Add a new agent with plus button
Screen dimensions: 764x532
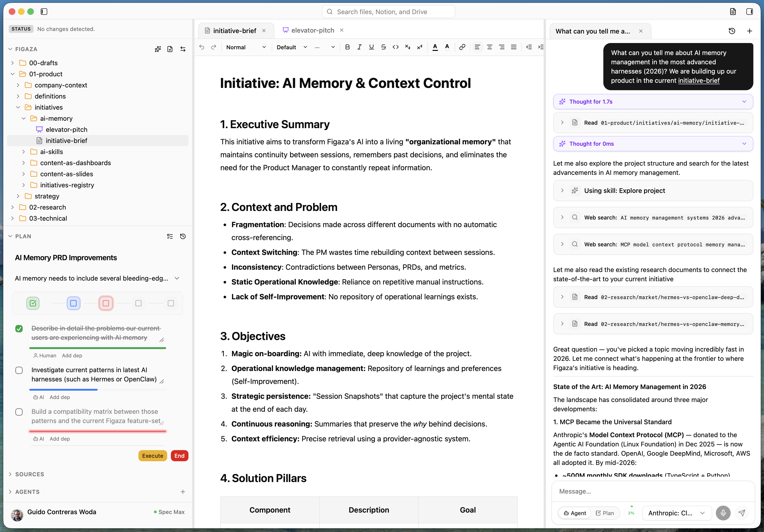click(183, 492)
